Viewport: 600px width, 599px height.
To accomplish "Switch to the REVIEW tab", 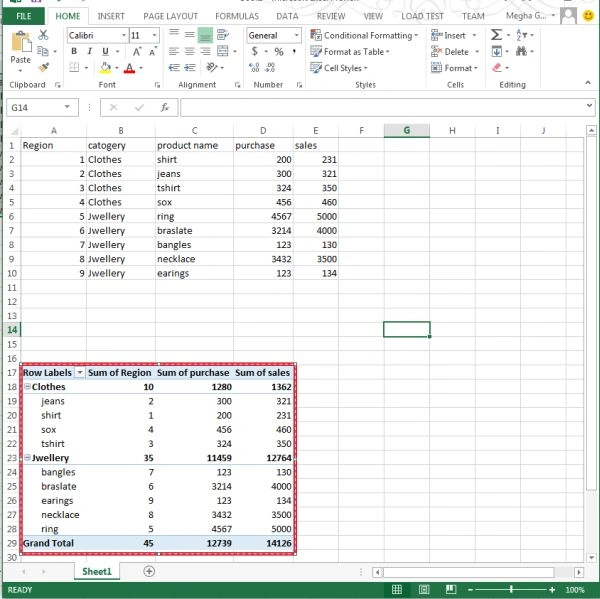I will click(331, 16).
